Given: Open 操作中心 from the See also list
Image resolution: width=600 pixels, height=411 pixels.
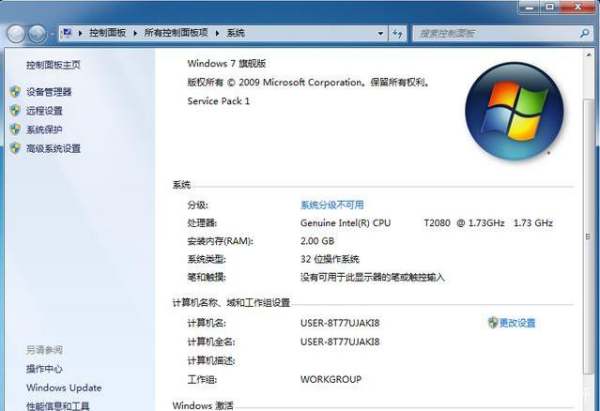Looking at the screenshot, I should (x=44, y=369).
